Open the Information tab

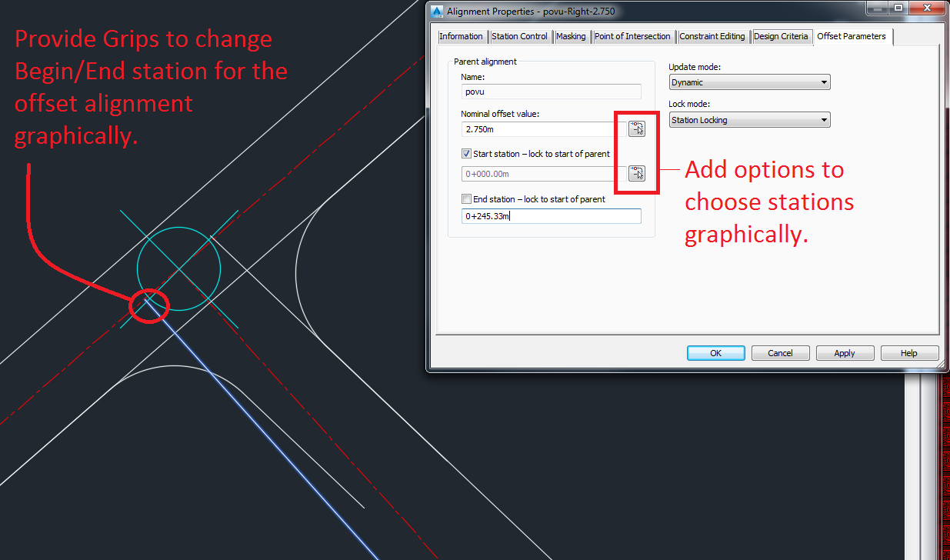coord(461,36)
